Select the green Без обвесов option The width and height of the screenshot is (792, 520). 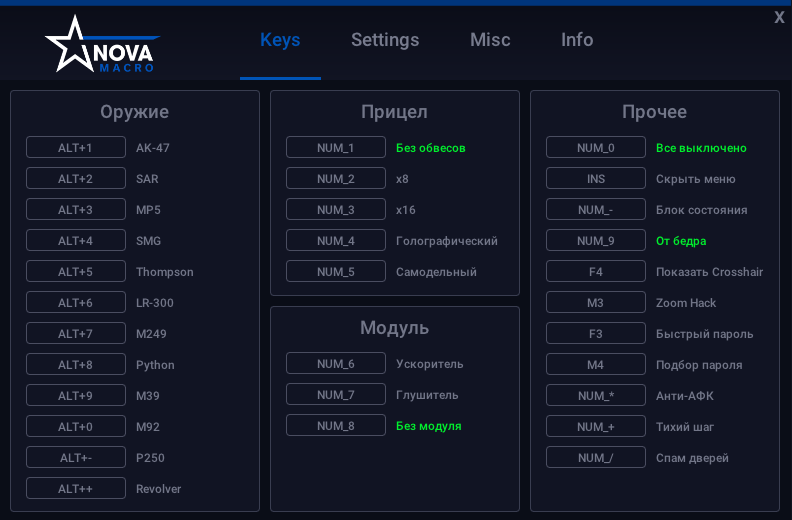pyautogui.click(x=431, y=148)
